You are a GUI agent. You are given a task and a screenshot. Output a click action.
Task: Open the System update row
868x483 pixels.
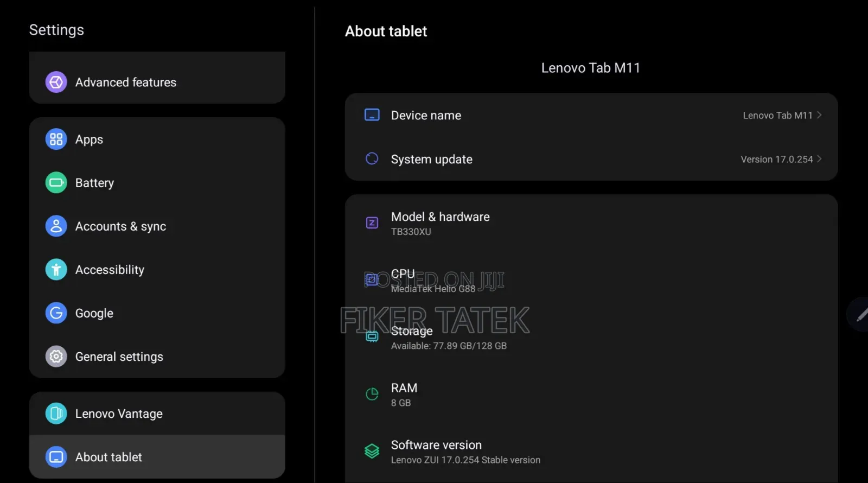click(x=591, y=159)
